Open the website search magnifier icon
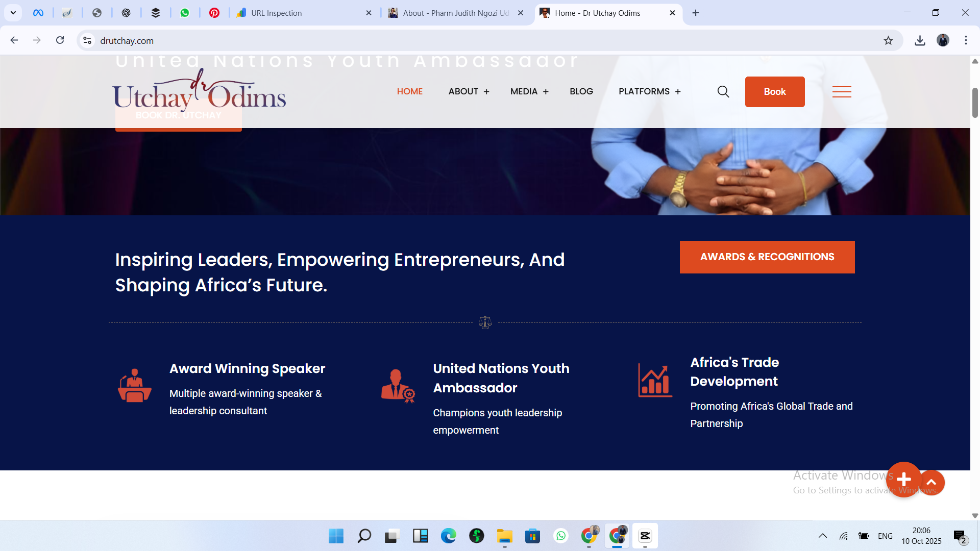 (723, 92)
